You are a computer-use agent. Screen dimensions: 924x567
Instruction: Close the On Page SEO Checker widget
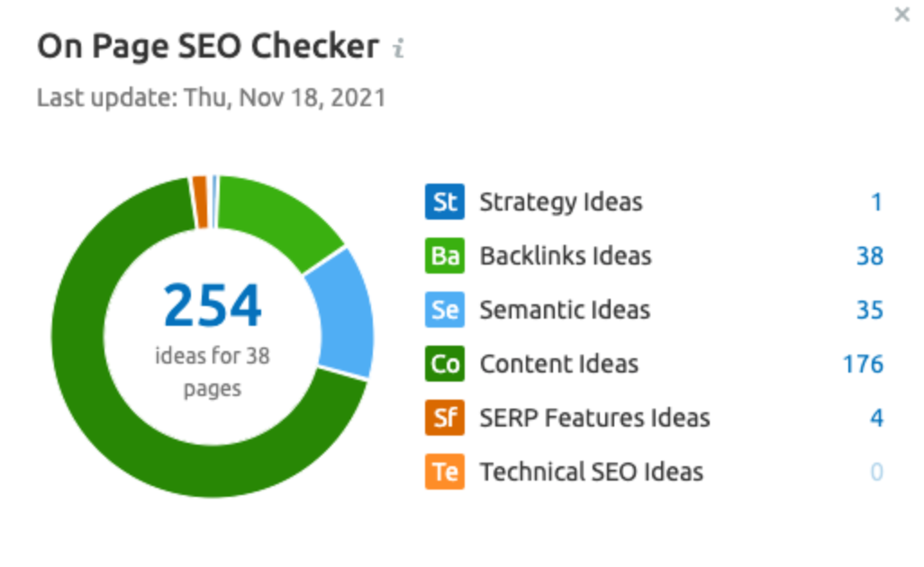(x=901, y=14)
